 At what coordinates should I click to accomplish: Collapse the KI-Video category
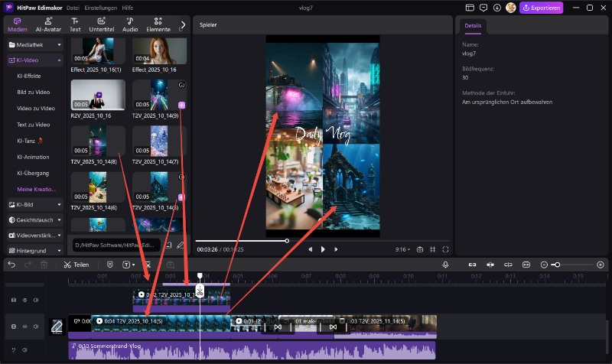(60, 60)
